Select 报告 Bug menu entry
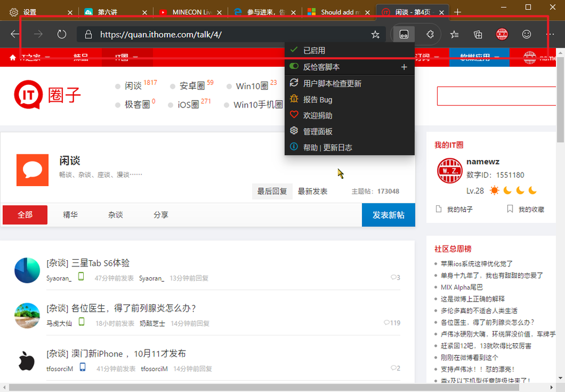Viewport: 565px width, 392px height. coord(350,100)
